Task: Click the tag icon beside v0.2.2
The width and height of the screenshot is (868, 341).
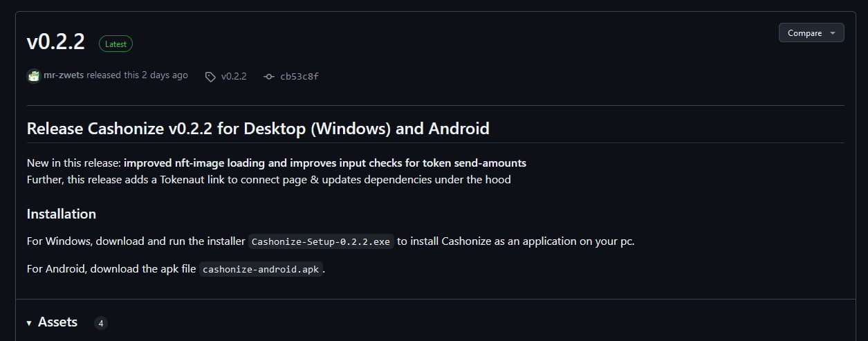Action: (210, 77)
